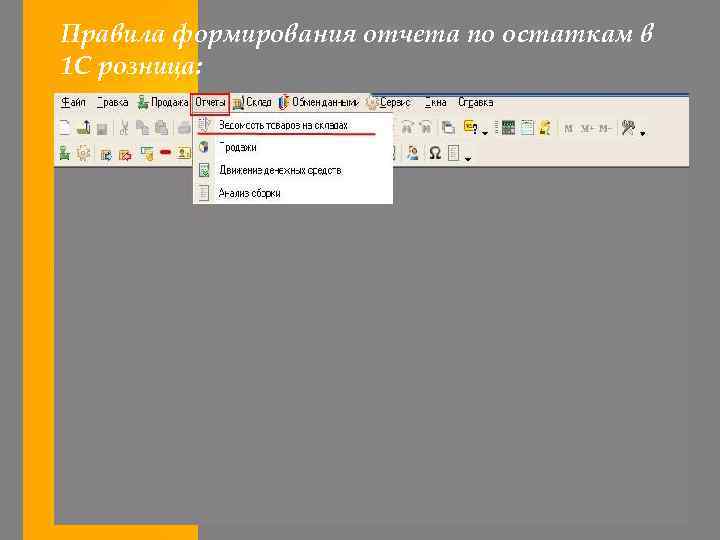Click the tools hammer-wrench icon

click(x=628, y=127)
